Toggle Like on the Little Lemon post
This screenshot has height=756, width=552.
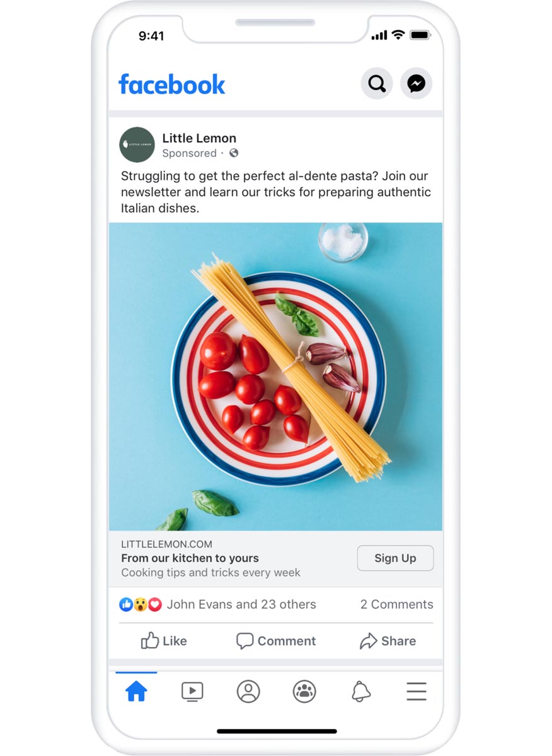click(163, 641)
